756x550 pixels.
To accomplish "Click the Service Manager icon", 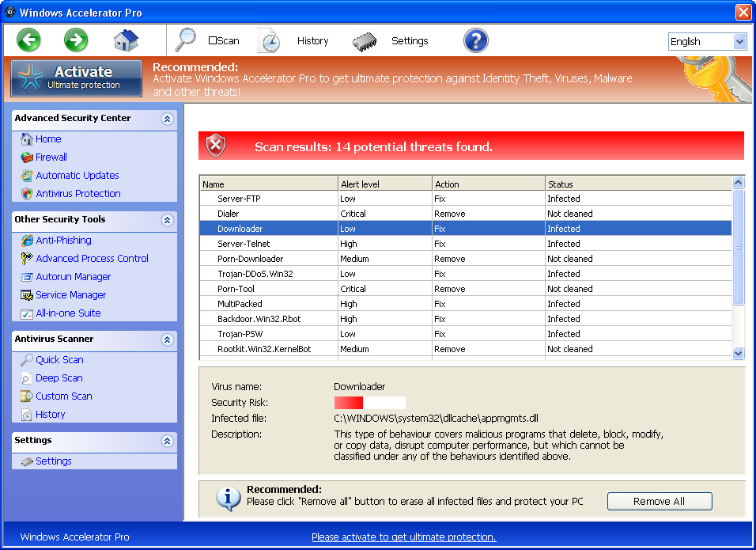I will [27, 294].
